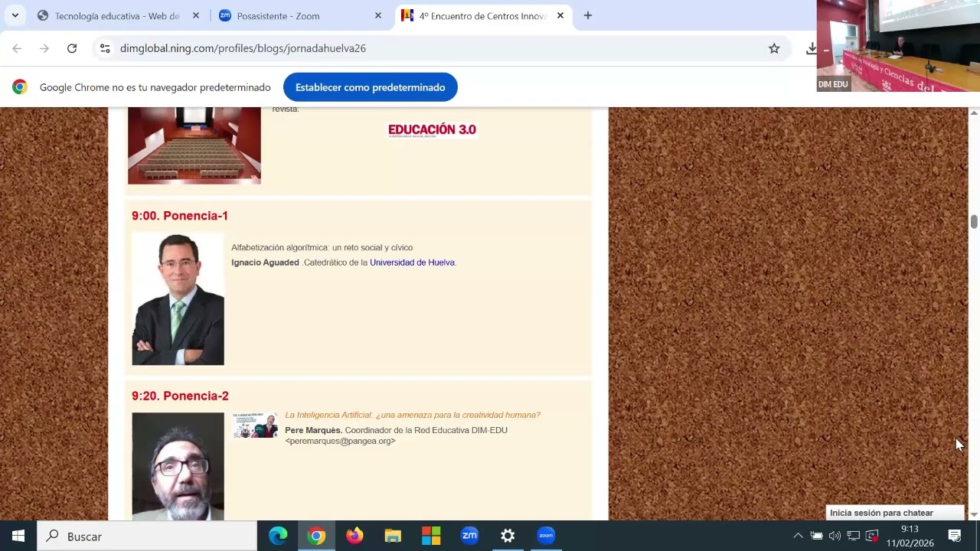The width and height of the screenshot is (980, 551).
Task: Bookmark this page with the star icon
Action: click(x=774, y=48)
